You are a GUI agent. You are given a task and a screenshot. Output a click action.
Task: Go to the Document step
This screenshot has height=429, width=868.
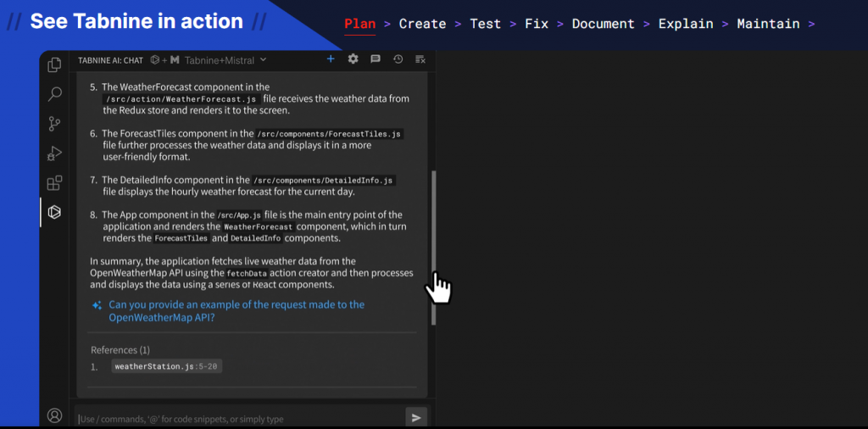pos(604,24)
